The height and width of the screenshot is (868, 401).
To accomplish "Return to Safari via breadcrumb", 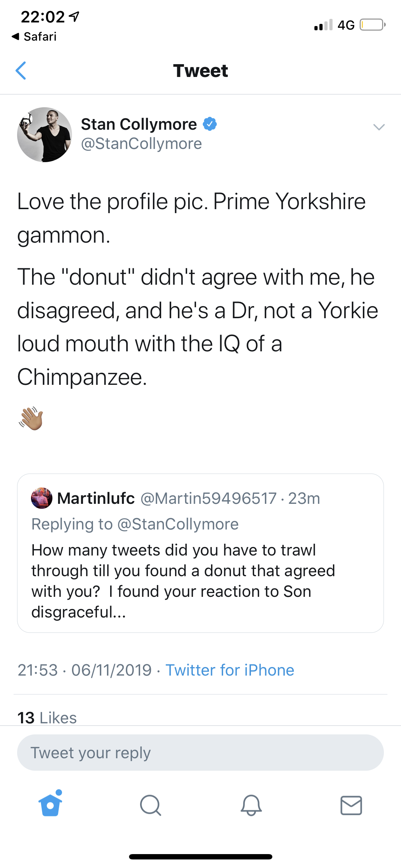I will click(x=35, y=36).
